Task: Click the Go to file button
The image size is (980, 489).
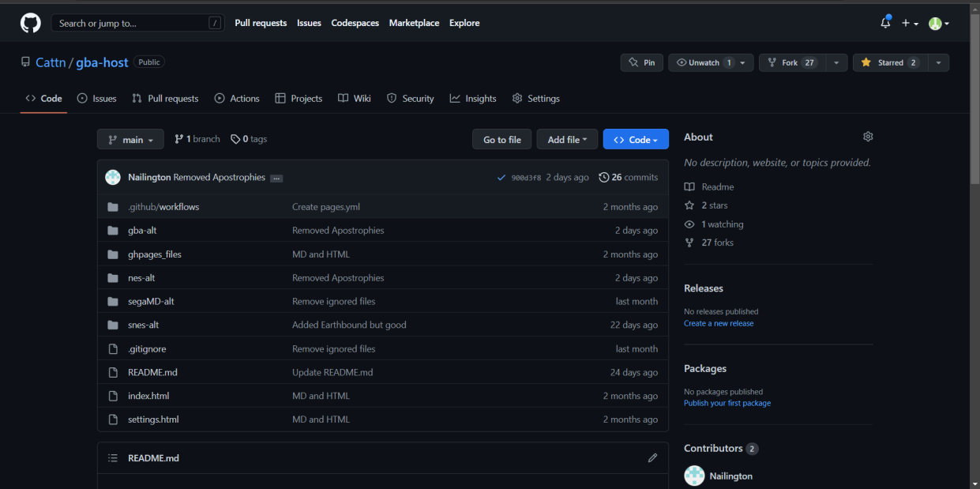Action: 501,139
